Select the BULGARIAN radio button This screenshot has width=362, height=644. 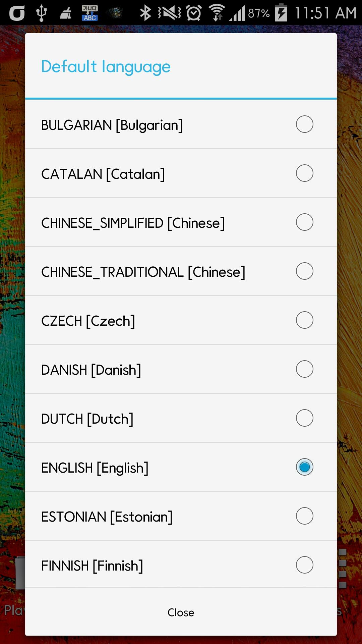click(x=304, y=124)
